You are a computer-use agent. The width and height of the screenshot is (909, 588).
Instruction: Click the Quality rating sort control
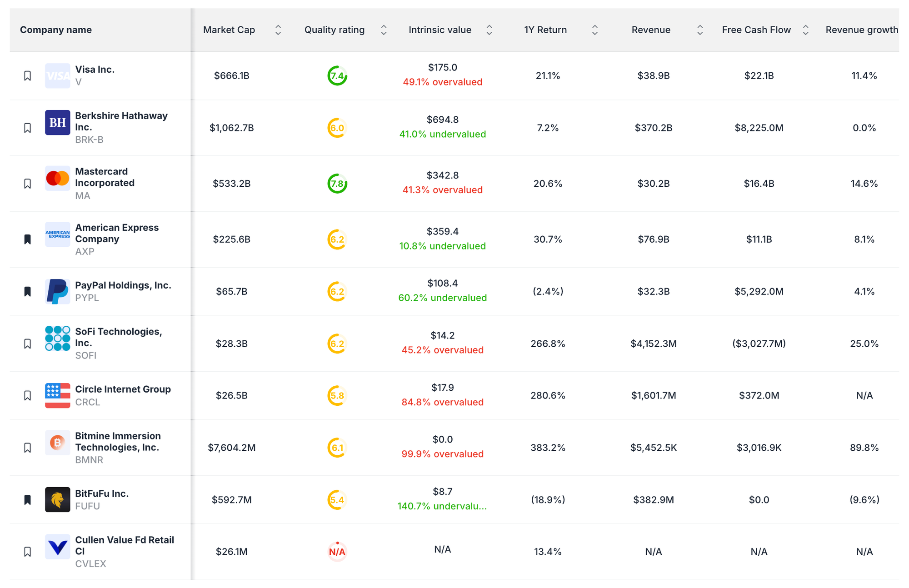click(x=384, y=30)
